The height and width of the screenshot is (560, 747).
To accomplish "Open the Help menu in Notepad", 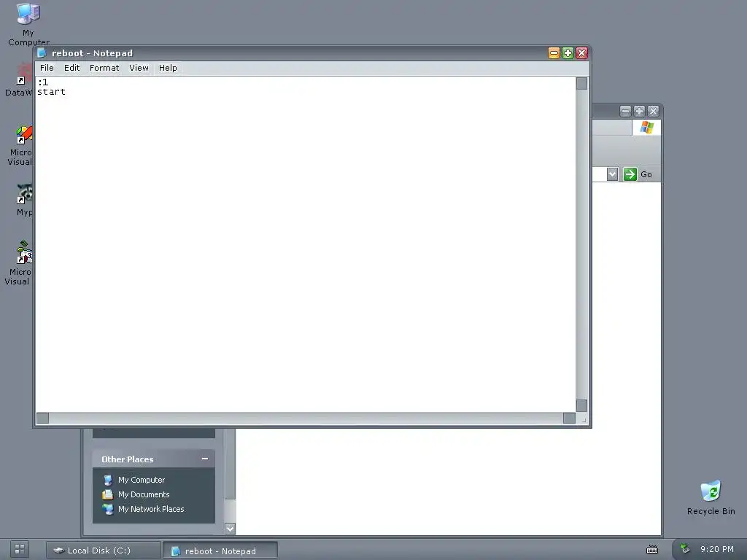I will point(168,68).
